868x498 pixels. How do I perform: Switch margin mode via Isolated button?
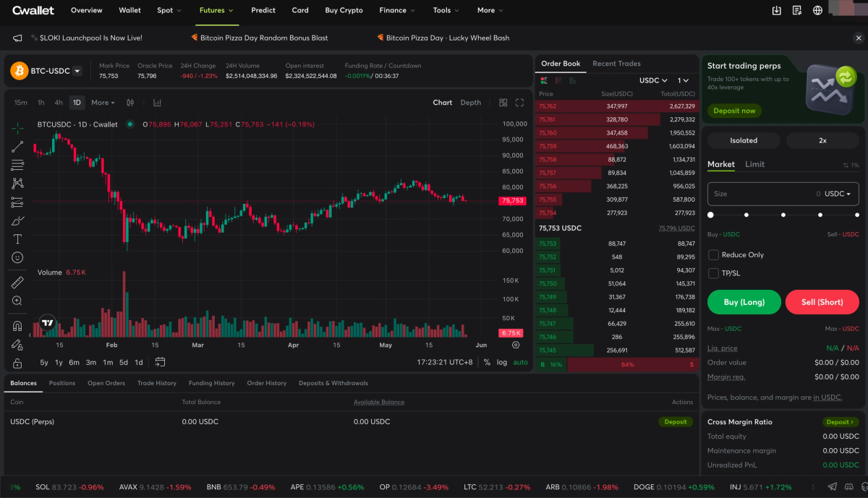click(744, 140)
